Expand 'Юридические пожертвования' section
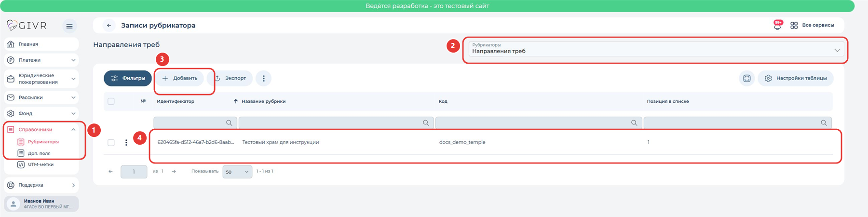The width and height of the screenshot is (868, 217). pyautogui.click(x=41, y=79)
